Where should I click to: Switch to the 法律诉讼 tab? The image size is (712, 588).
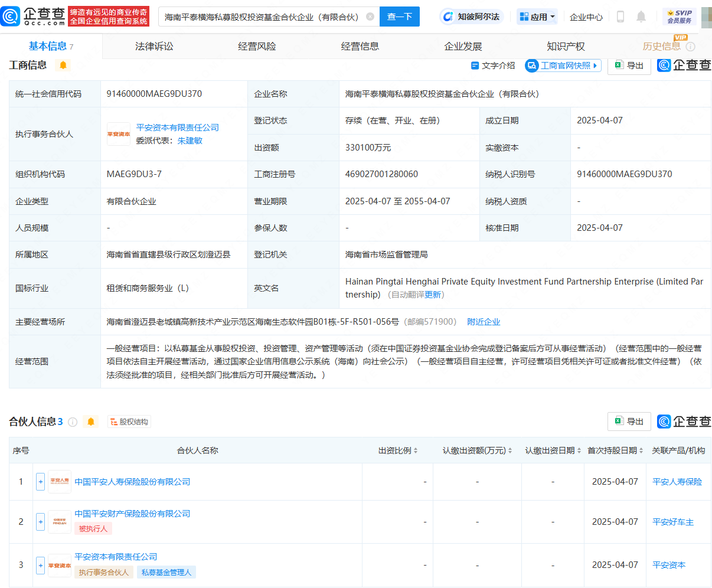(153, 45)
